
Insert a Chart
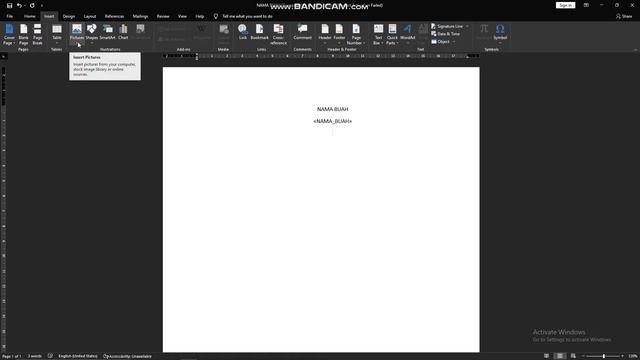click(x=123, y=32)
